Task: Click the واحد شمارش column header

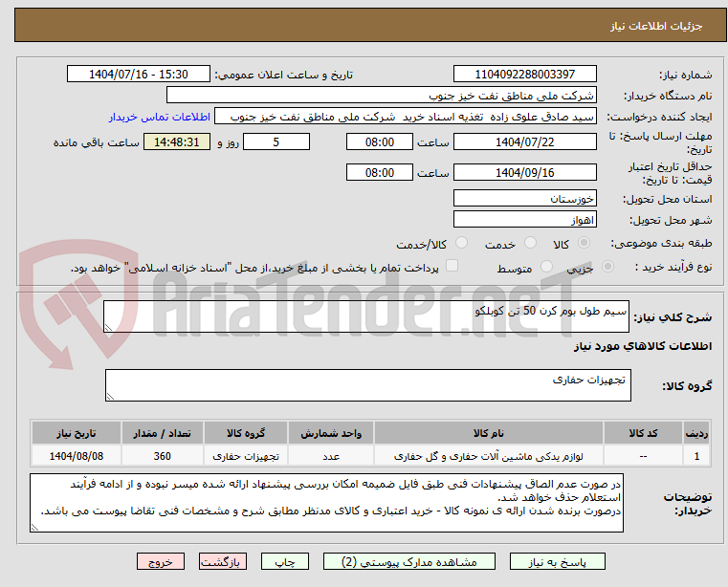Action: [x=331, y=433]
